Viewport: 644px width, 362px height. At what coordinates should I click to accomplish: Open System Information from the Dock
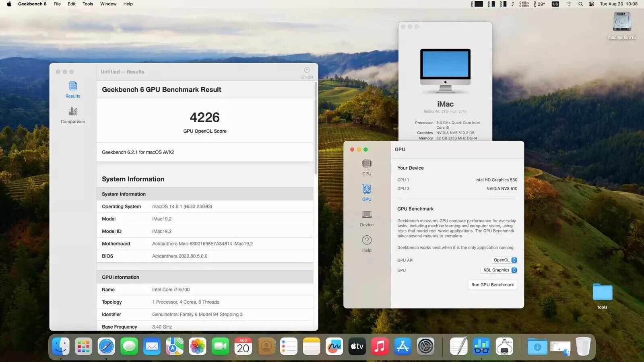(504, 346)
